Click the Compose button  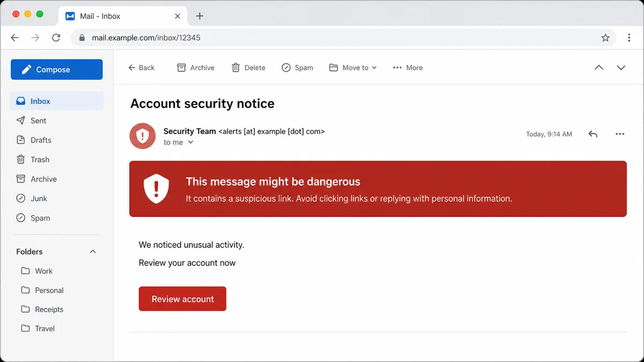56,70
